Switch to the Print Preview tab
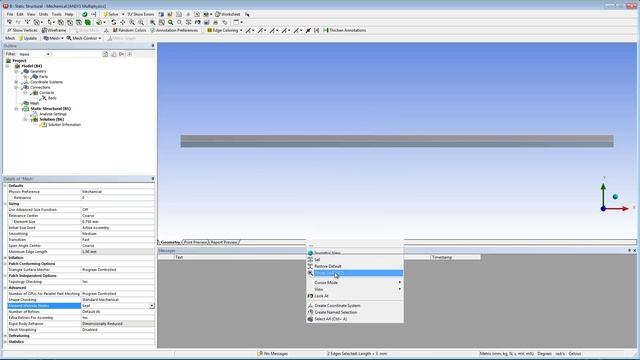This screenshot has width=640, height=360. click(195, 242)
